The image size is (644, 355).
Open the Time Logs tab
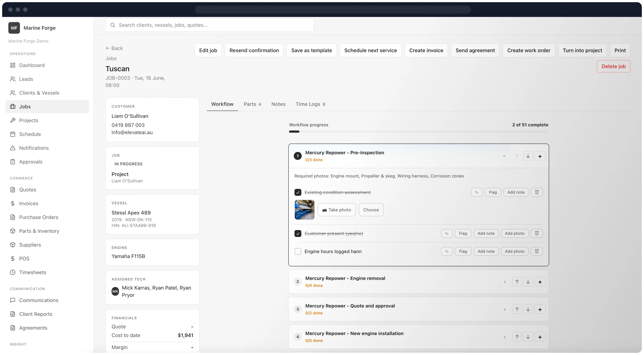[x=310, y=104]
